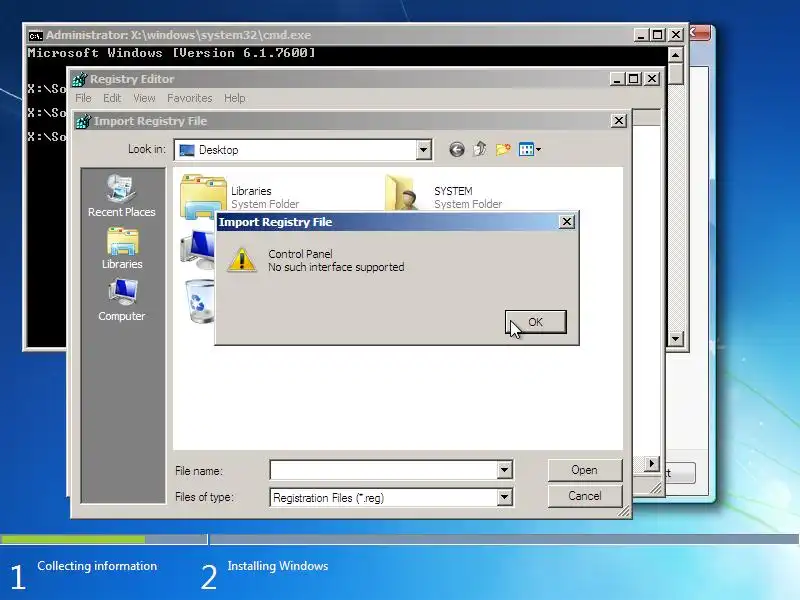Viewport: 800px width, 600px height.
Task: Select Libraries in the places sidebar
Action: click(122, 248)
